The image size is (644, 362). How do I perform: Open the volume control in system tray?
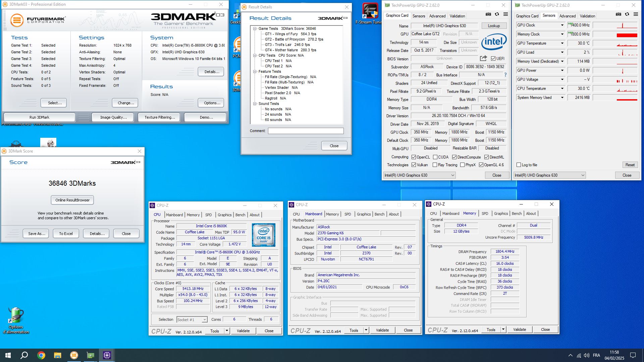point(587,355)
